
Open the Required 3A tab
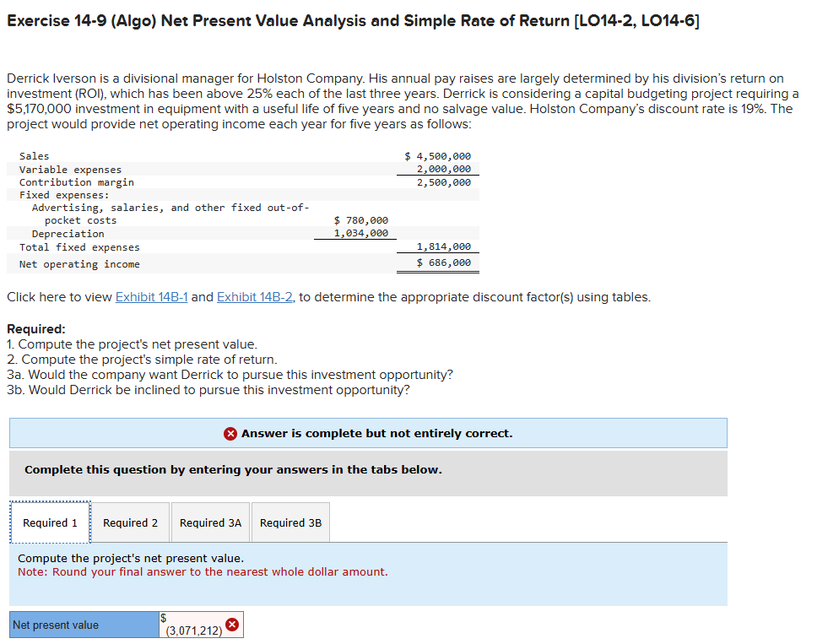(209, 522)
